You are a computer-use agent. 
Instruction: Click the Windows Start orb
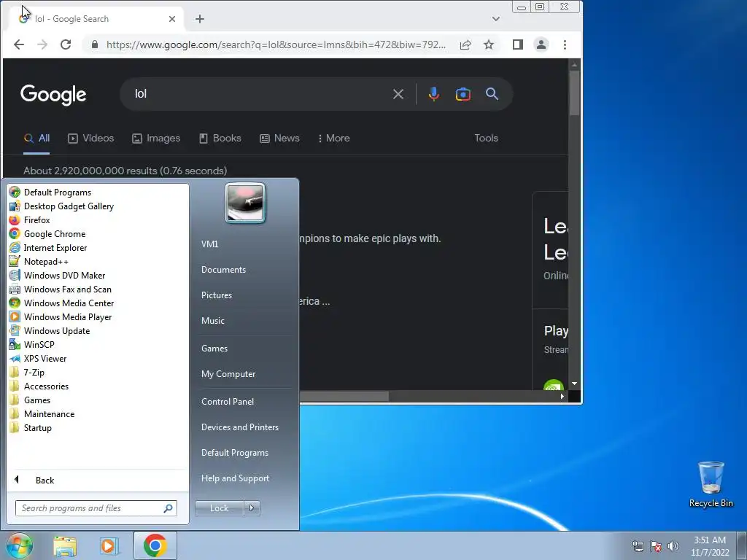tap(20, 545)
